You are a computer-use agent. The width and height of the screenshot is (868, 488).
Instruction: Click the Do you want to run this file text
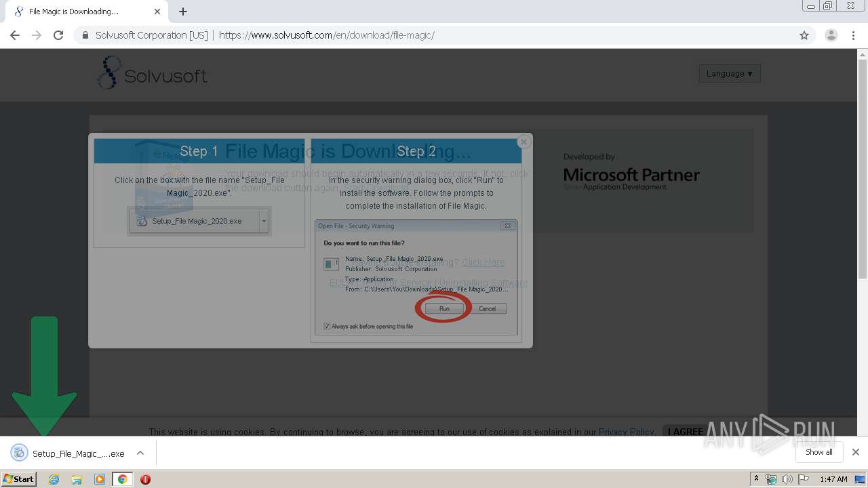pos(364,243)
